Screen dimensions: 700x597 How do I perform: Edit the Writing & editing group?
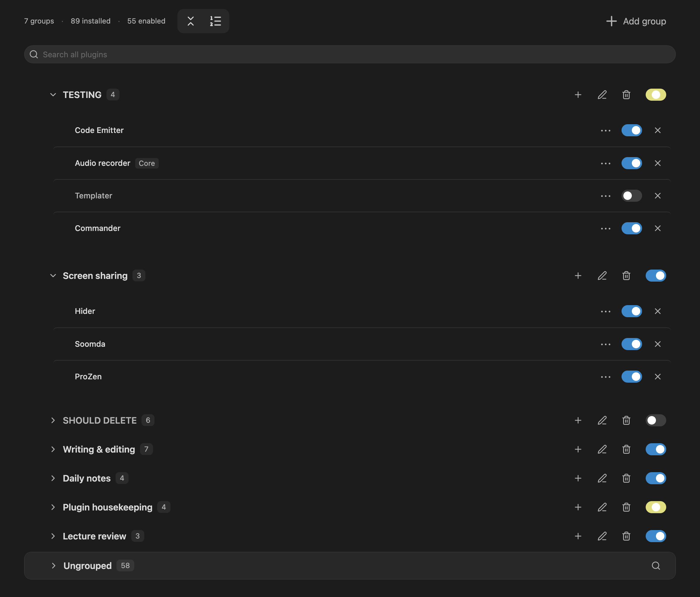pyautogui.click(x=602, y=449)
